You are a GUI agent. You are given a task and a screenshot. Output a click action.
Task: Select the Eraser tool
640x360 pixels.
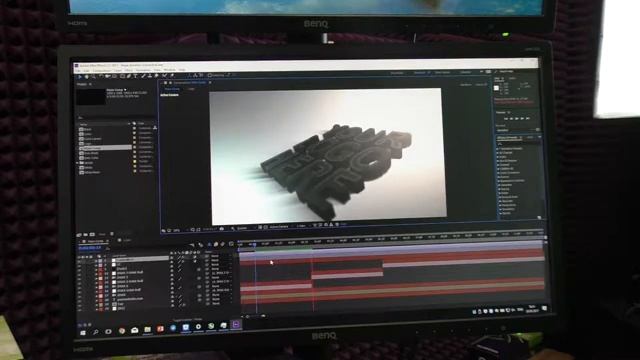(157, 76)
